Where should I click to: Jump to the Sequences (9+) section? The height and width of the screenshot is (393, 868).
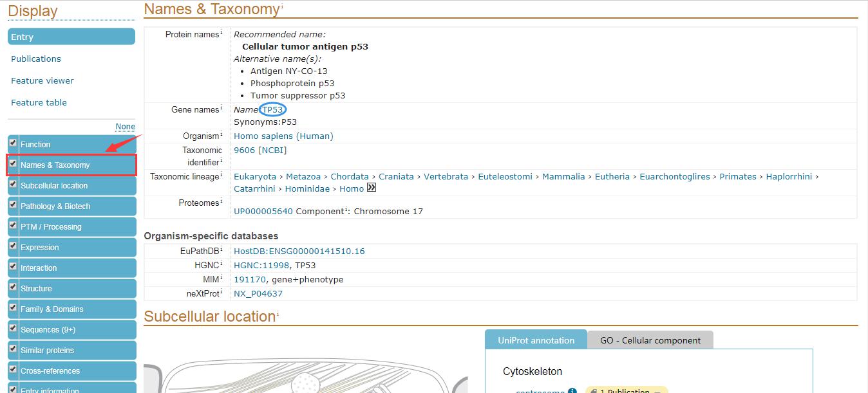click(x=48, y=330)
